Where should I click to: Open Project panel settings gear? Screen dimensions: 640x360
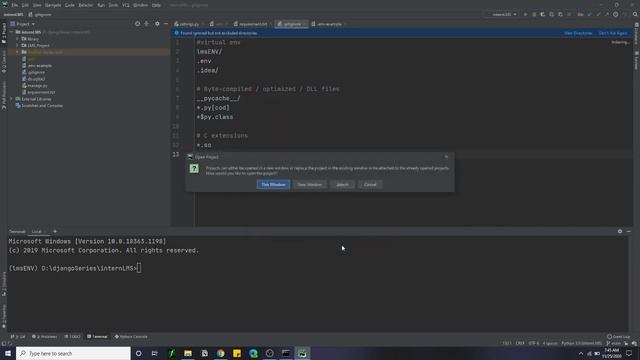[x=157, y=24]
